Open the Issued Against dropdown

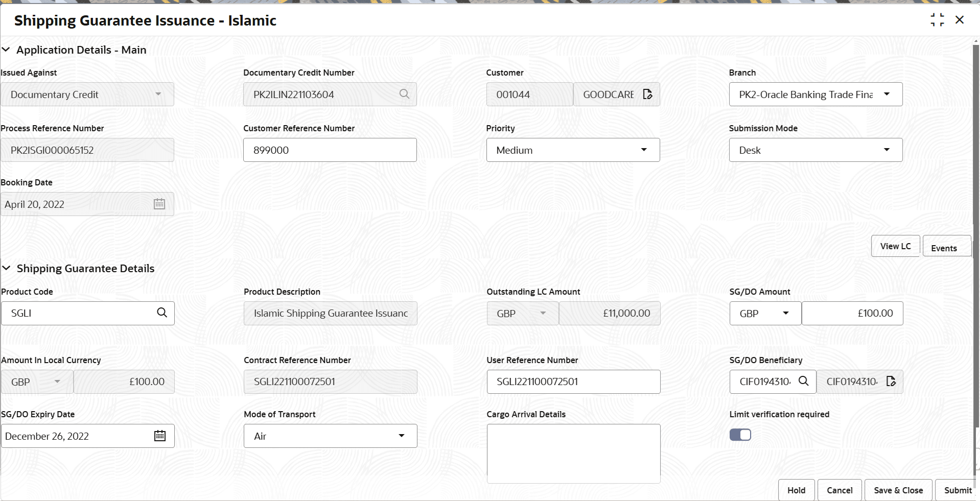coord(158,94)
